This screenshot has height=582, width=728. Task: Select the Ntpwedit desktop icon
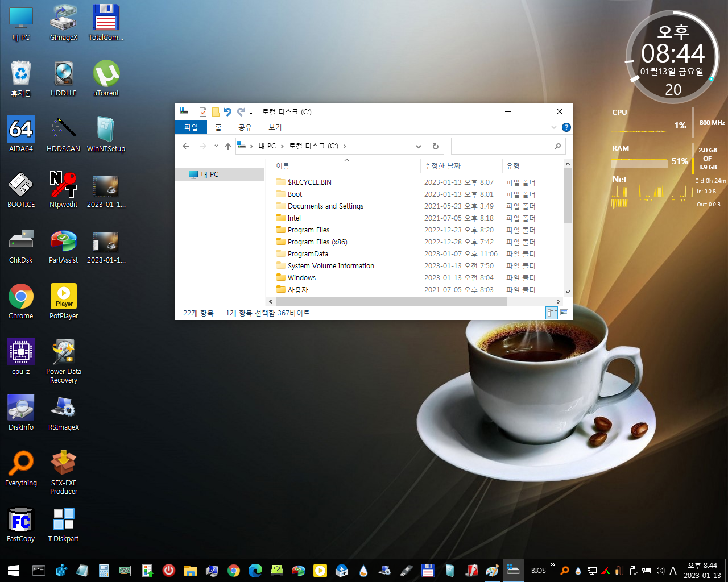click(x=64, y=190)
